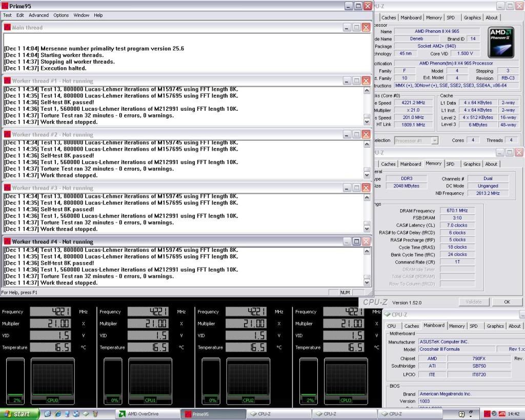The width and height of the screenshot is (525, 420).
Task: Open the Advanced menu in Prime95
Action: 38,15
